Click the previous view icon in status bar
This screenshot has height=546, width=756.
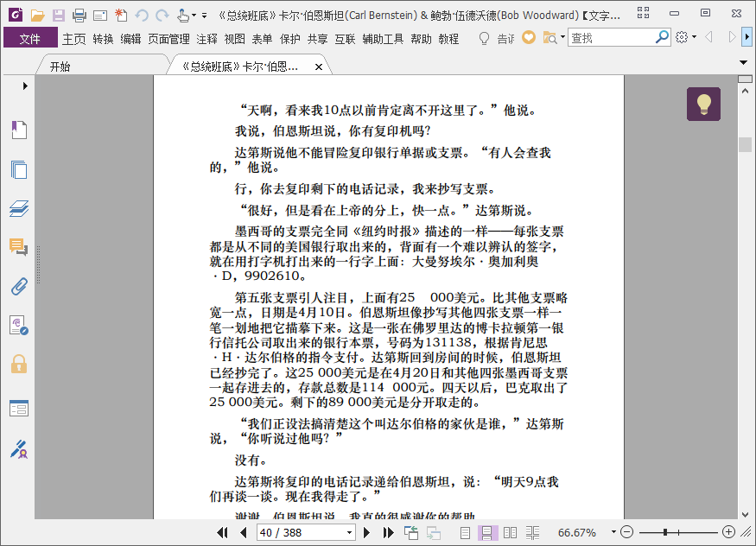[x=411, y=532]
